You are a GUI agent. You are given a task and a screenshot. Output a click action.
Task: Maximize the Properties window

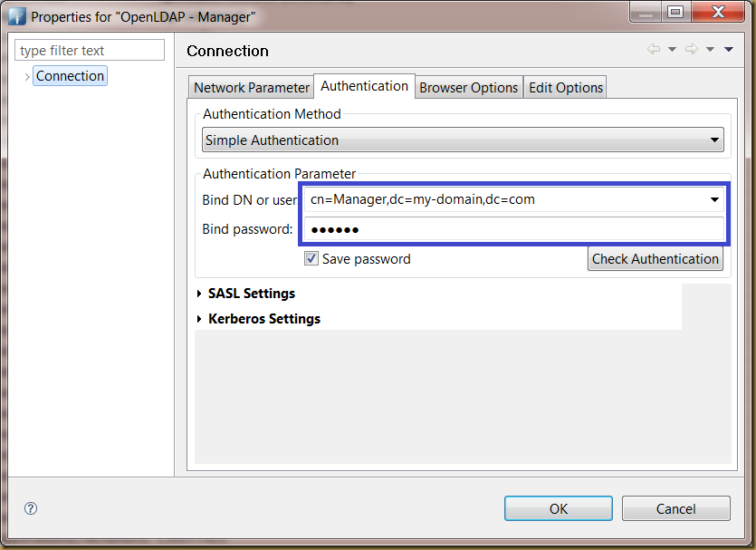[x=675, y=12]
